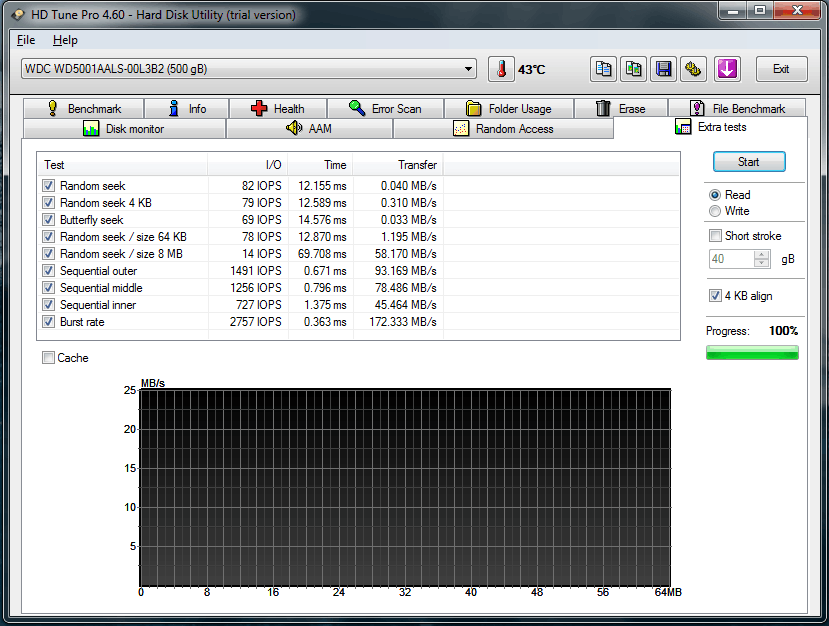Toggle the Random seek 4 KB checkbox
This screenshot has height=626, width=829.
49,202
